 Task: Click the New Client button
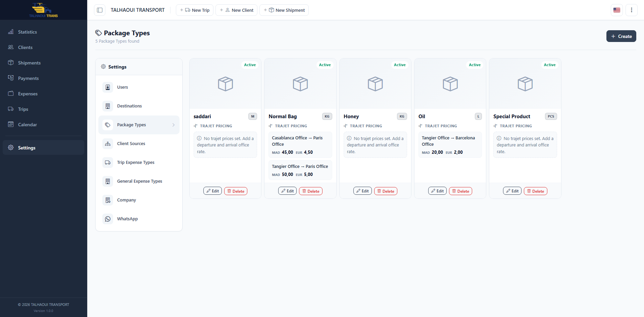tap(237, 10)
